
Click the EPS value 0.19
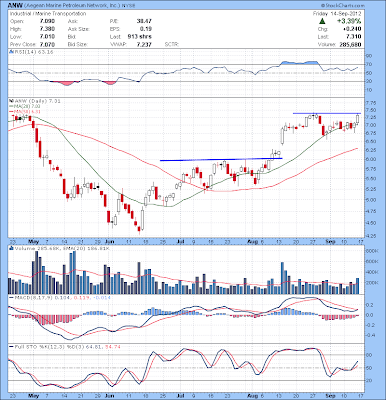coord(146,29)
